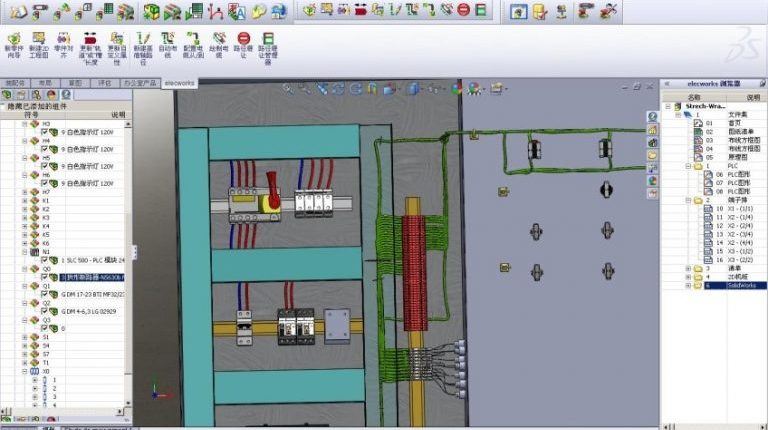Click the first green component wizard icon in ribbon
The width and height of the screenshot is (768, 430).
coord(14,38)
